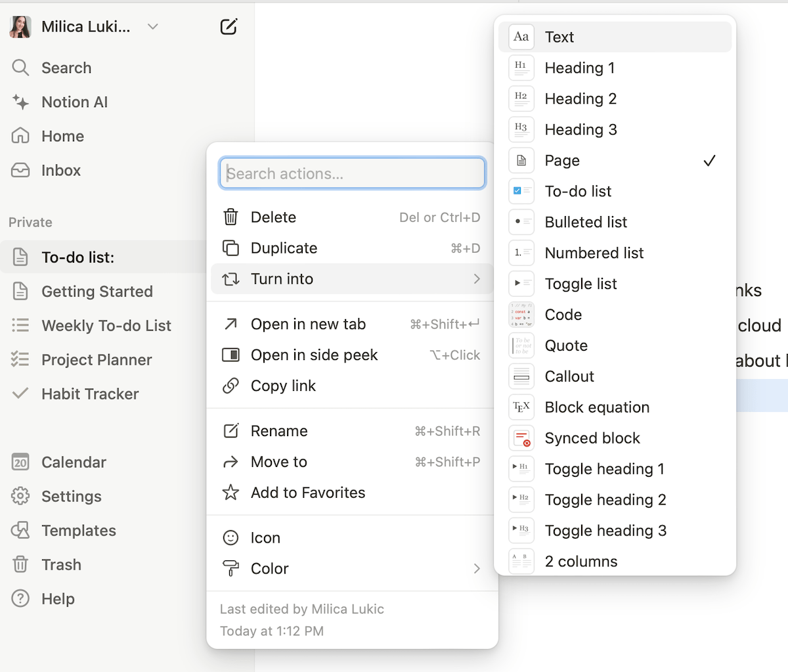
Task: Choose the Callout block type
Action: click(569, 376)
